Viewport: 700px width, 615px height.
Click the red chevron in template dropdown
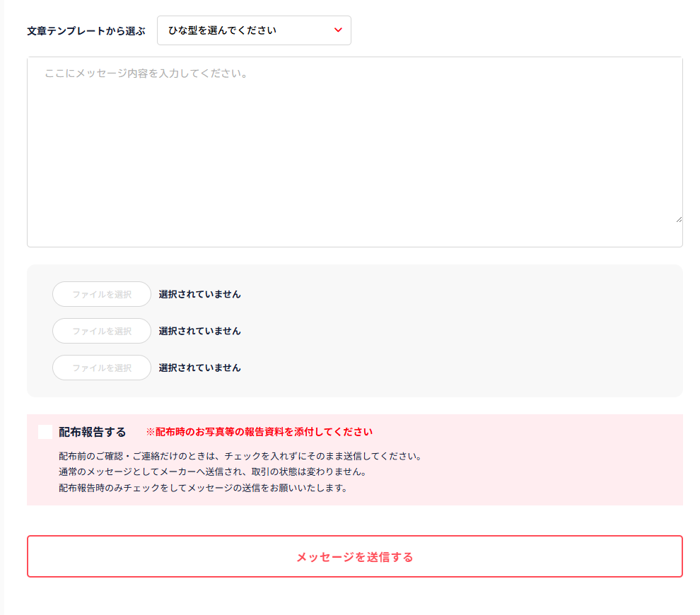(338, 30)
